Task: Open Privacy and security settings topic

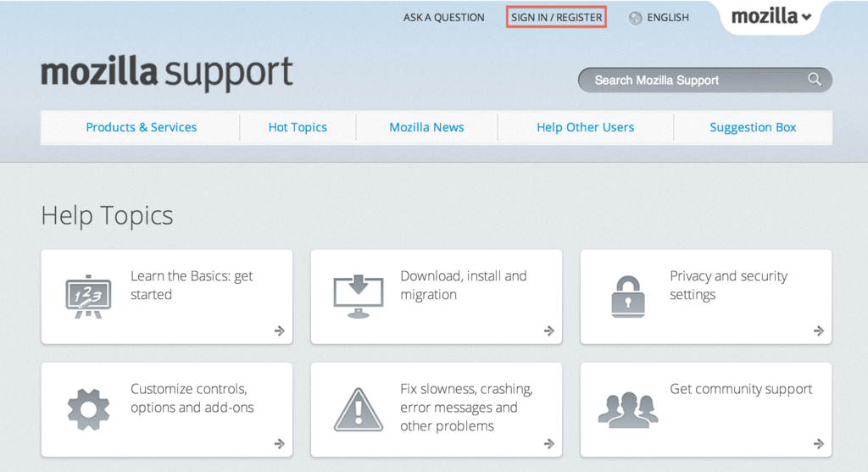Action: [706, 297]
